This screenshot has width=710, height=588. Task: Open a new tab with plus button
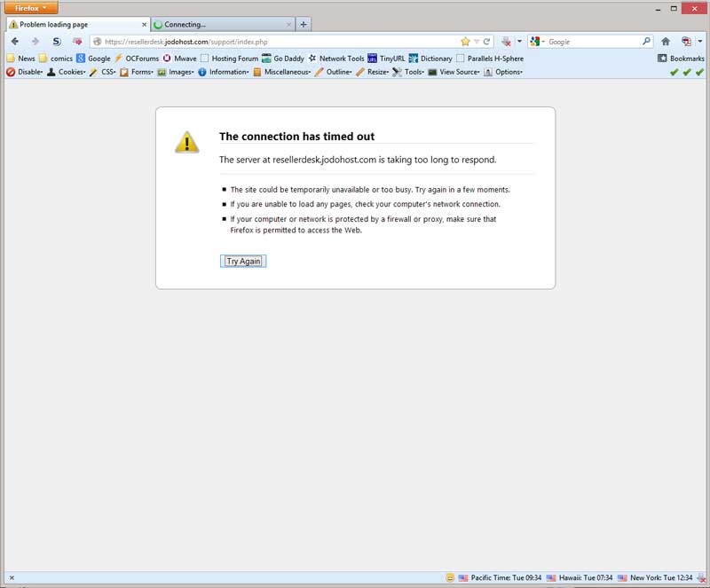(304, 25)
